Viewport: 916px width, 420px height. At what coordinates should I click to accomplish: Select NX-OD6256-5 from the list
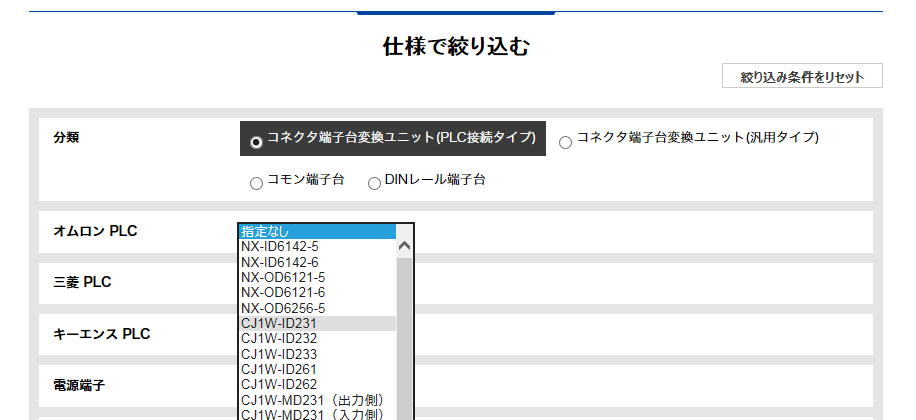(317, 308)
